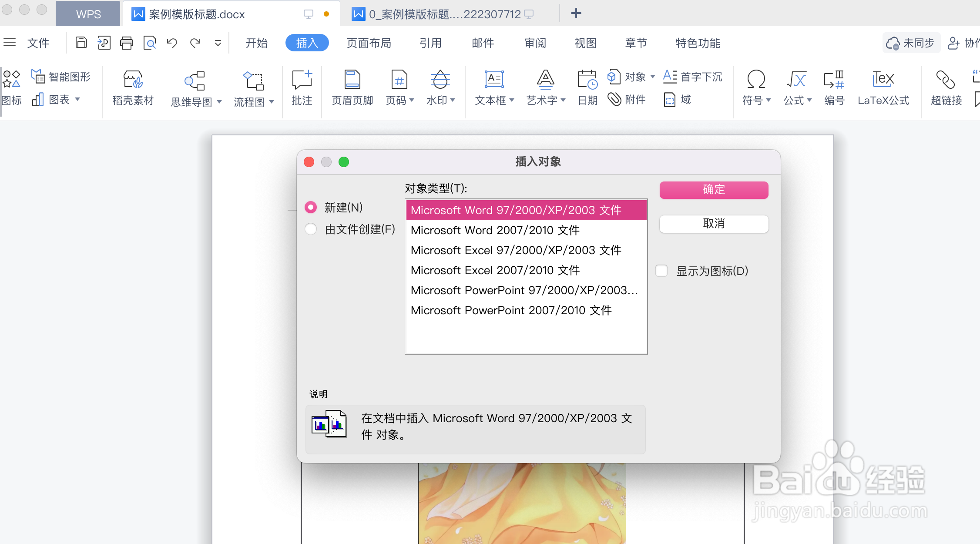
Task: Open the 符号 symbol dropdown
Action: click(x=768, y=100)
